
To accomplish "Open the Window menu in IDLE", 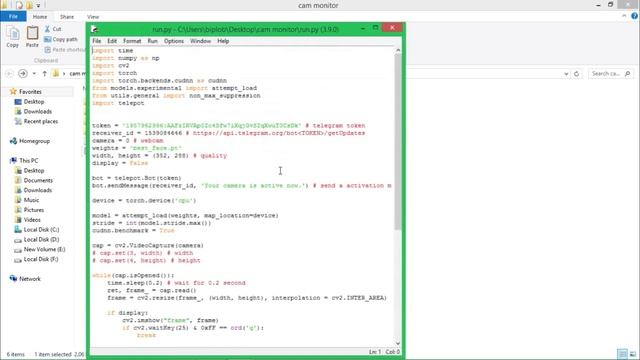I will coord(200,41).
